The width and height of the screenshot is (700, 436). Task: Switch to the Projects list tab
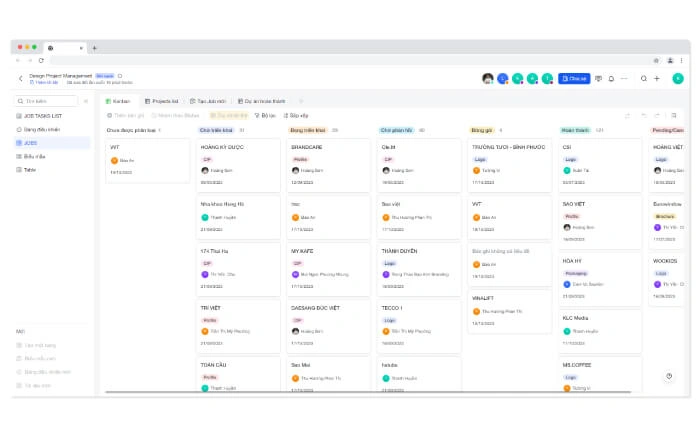point(161,101)
